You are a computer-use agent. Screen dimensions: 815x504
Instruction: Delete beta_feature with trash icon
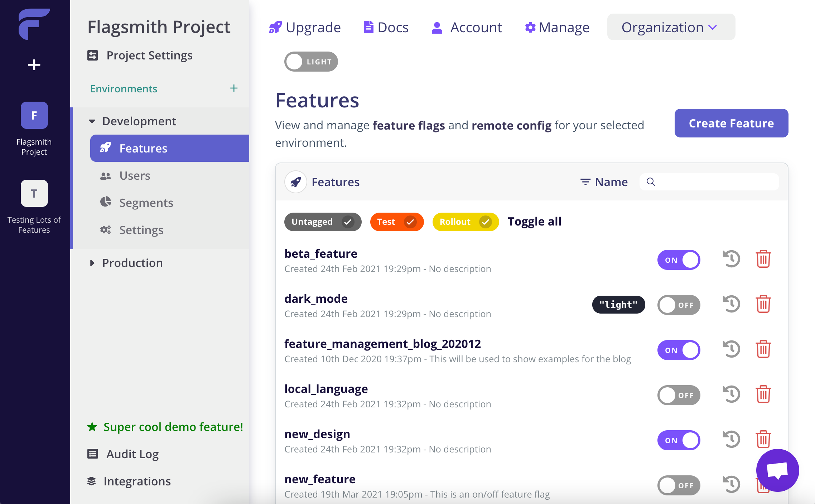pyautogui.click(x=763, y=259)
